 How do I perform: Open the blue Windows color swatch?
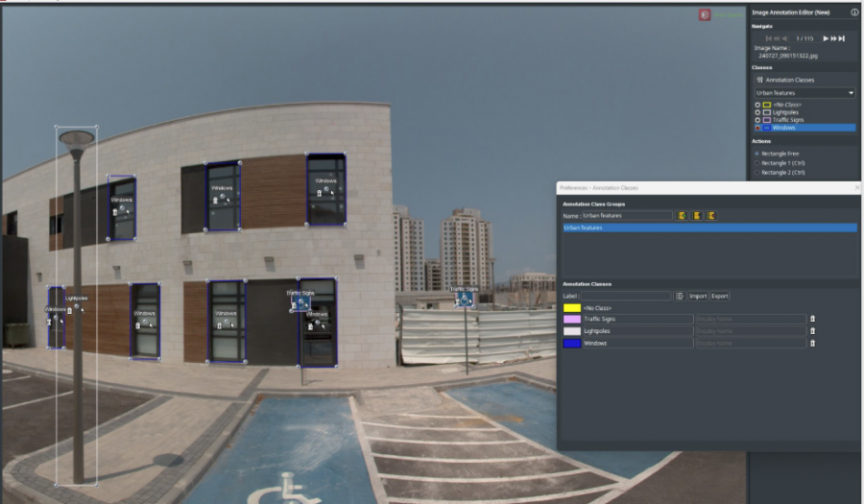pos(572,343)
